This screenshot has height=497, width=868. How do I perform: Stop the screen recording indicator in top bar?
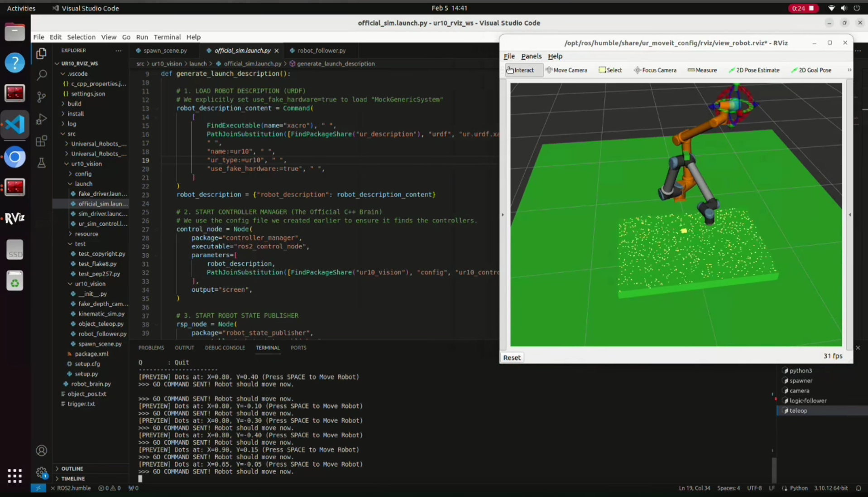[803, 8]
